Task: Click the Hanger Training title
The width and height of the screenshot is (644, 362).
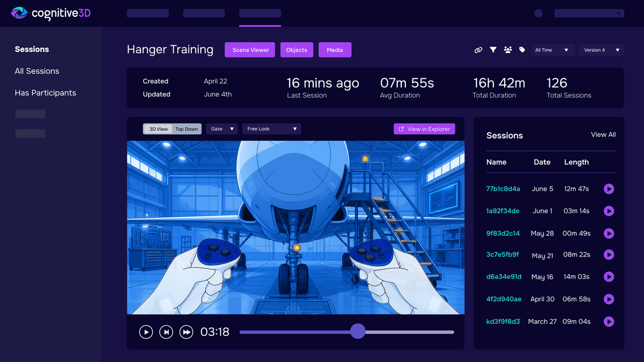Action: (170, 50)
